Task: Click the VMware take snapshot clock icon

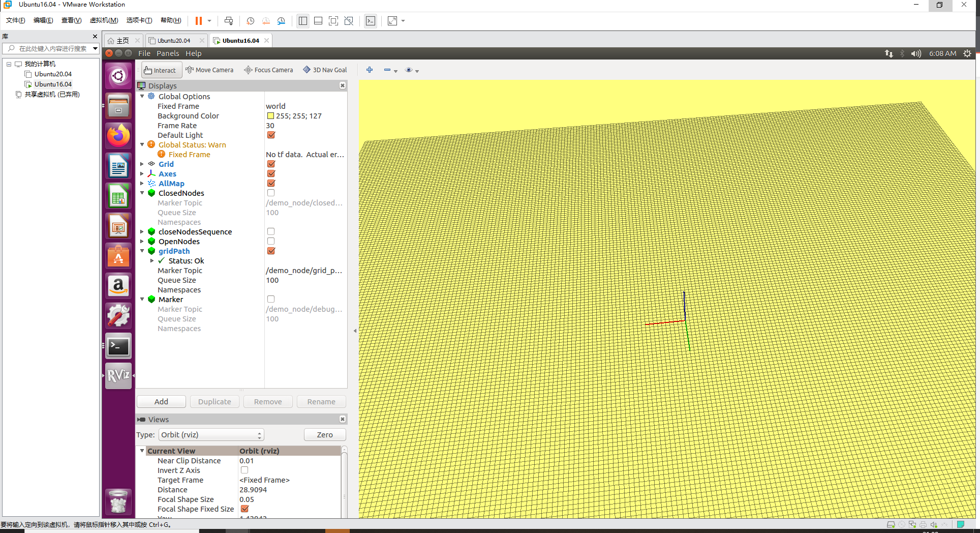Action: click(x=250, y=21)
